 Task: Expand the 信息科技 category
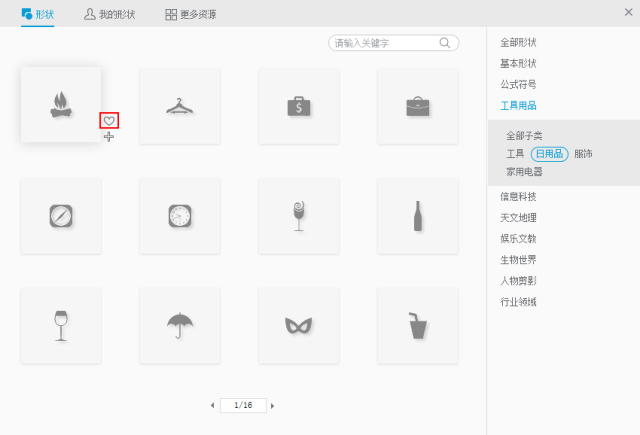tap(518, 197)
